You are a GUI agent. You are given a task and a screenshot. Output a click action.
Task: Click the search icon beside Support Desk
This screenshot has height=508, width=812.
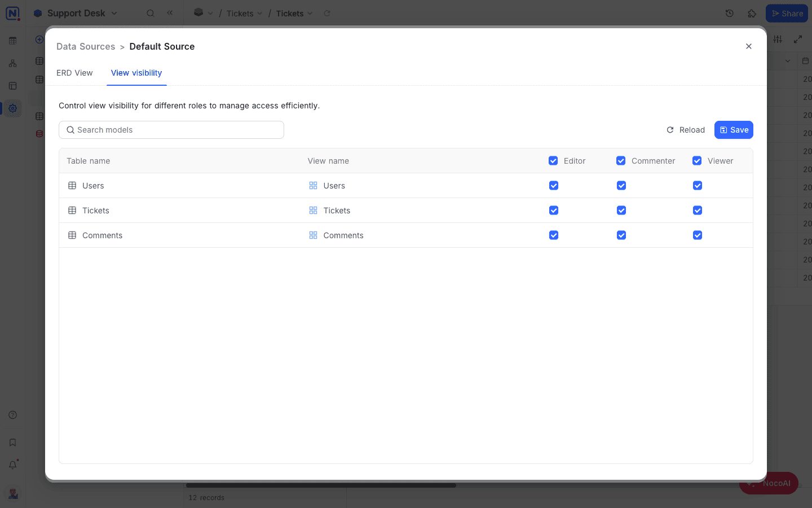(151, 13)
